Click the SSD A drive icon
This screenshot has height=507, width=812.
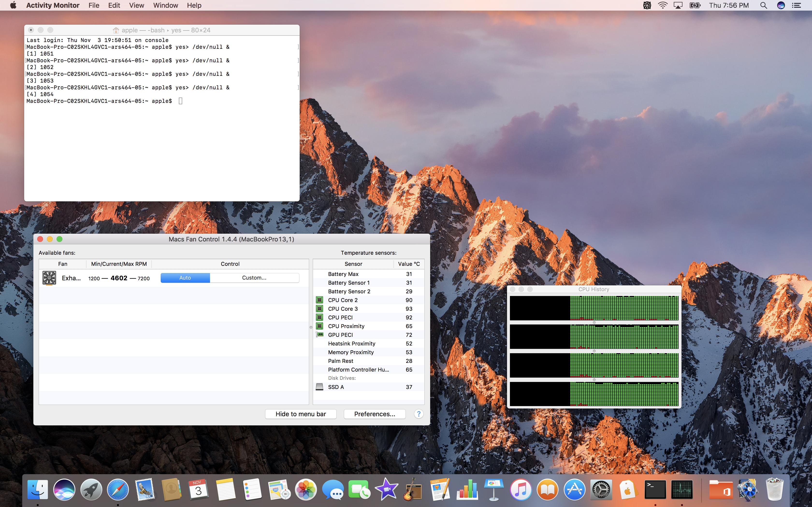pyautogui.click(x=319, y=387)
